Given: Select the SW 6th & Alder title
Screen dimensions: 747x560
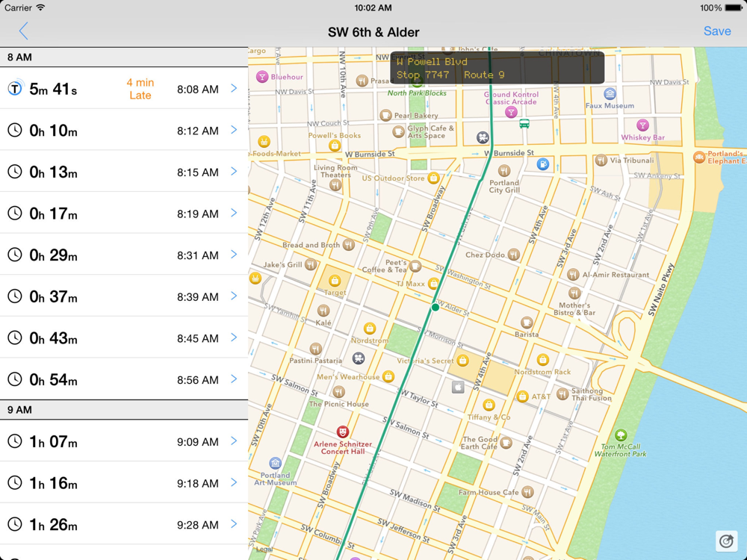Looking at the screenshot, I should coord(373,32).
